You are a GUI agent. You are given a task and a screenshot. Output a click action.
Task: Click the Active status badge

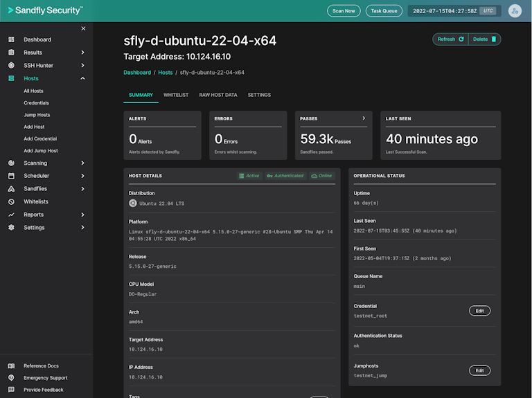pos(249,176)
